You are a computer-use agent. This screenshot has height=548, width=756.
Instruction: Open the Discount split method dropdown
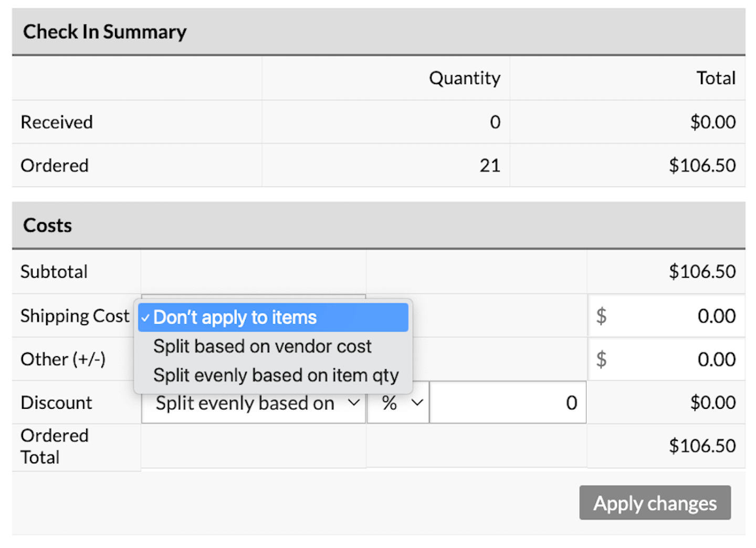[x=253, y=403]
